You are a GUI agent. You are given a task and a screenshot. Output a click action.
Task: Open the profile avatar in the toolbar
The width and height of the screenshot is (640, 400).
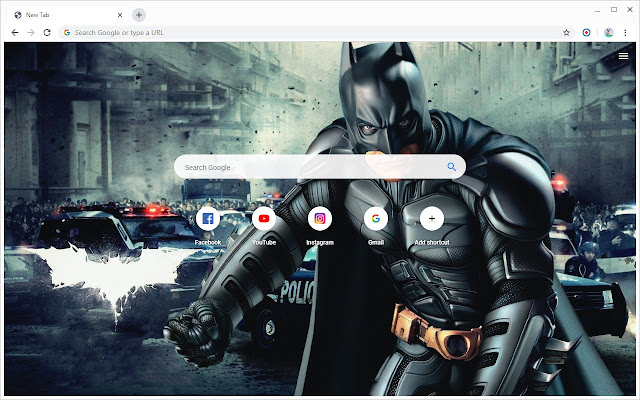609,33
